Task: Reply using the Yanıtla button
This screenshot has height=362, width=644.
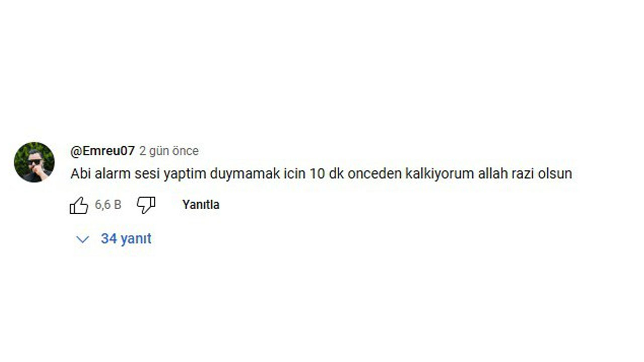Action: (x=201, y=205)
